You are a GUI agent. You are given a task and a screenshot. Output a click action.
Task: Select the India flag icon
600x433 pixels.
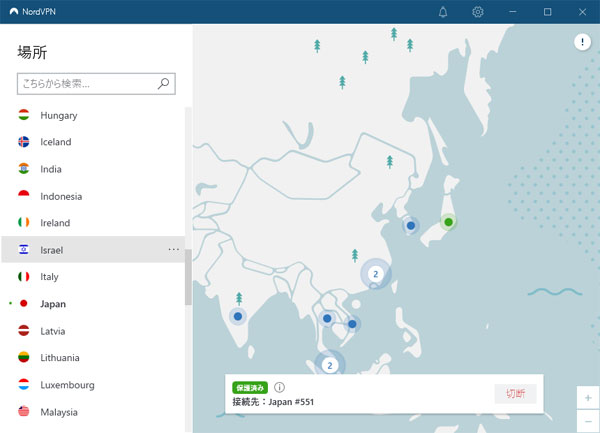[x=24, y=169]
